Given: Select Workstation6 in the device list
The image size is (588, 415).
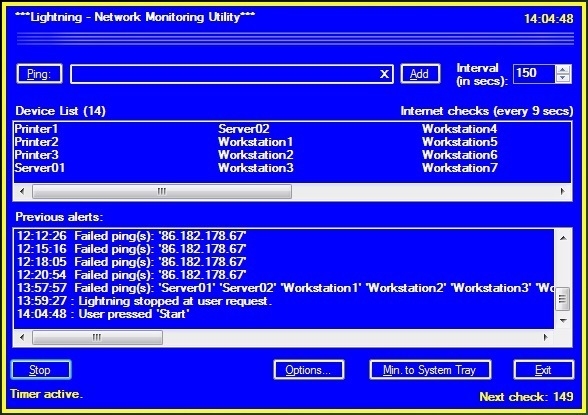Looking at the screenshot, I should click(x=459, y=155).
